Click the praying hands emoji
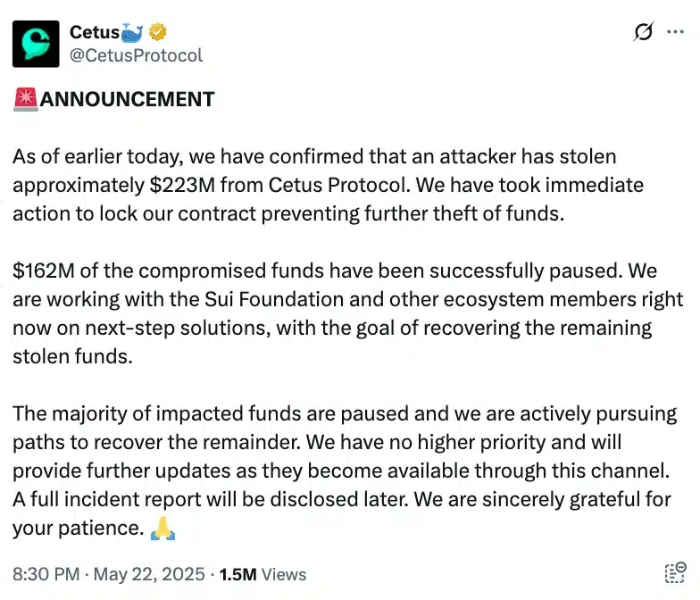 click(162, 529)
